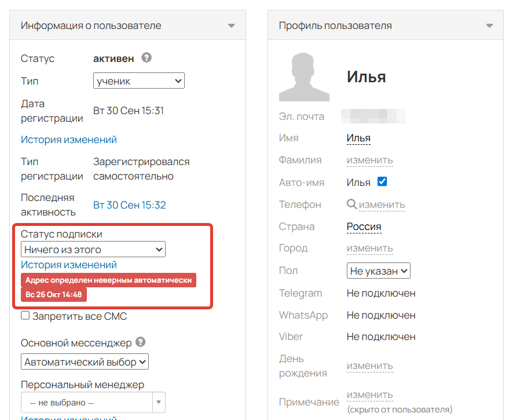Click the help icon next to Статус
The width and height of the screenshot is (513, 420).
tap(146, 57)
